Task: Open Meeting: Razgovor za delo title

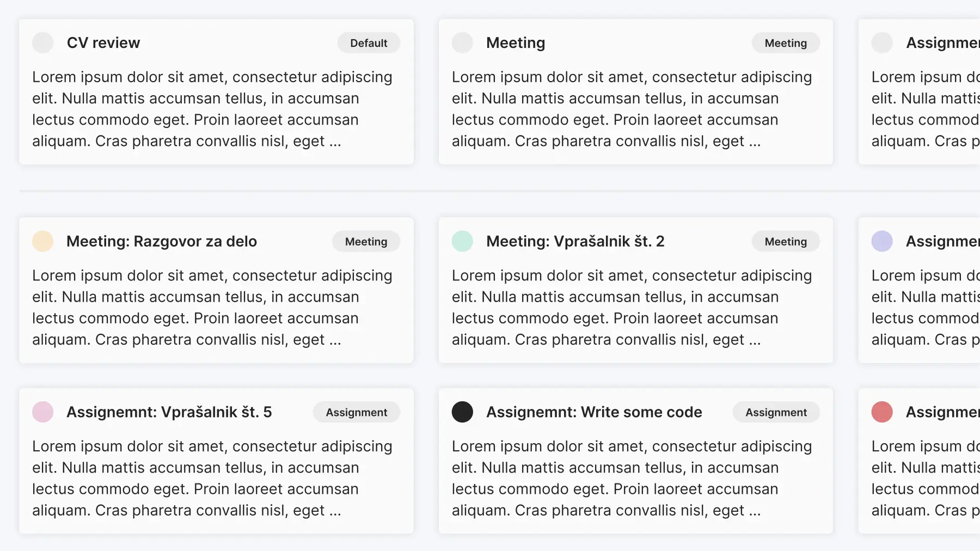Action: tap(162, 242)
